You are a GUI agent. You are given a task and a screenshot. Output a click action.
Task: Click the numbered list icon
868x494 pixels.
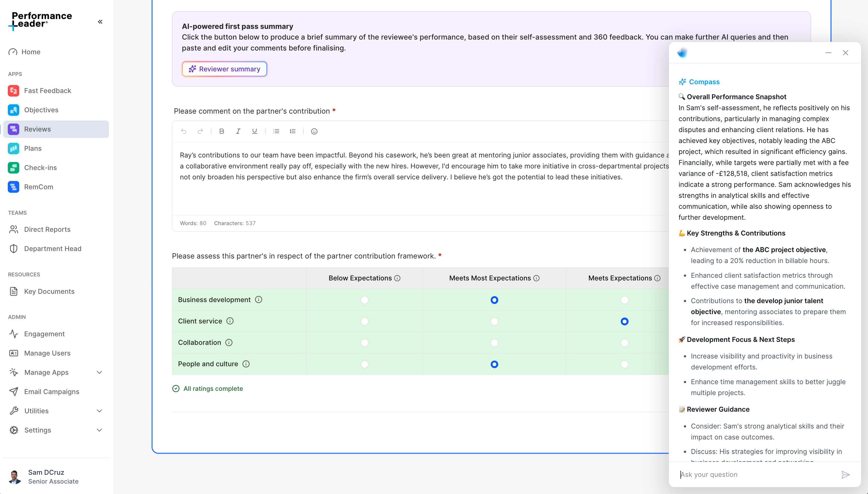coord(292,131)
